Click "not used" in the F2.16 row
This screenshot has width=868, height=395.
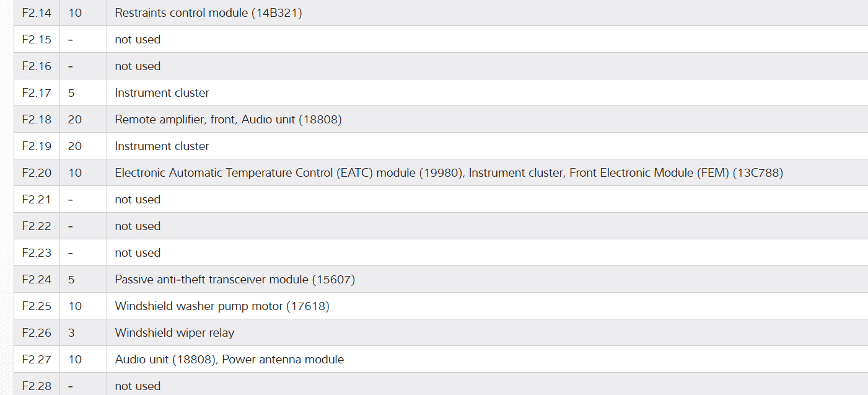coord(138,66)
